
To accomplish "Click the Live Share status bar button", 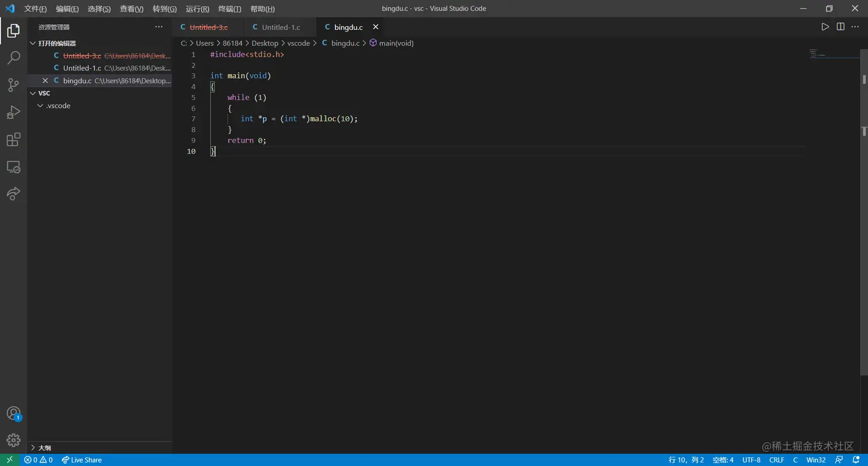I will [x=82, y=460].
